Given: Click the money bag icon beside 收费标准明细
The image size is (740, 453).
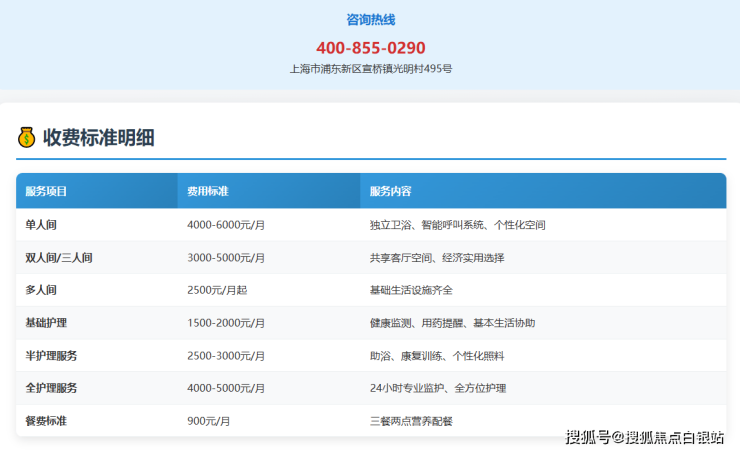Looking at the screenshot, I should [27, 138].
